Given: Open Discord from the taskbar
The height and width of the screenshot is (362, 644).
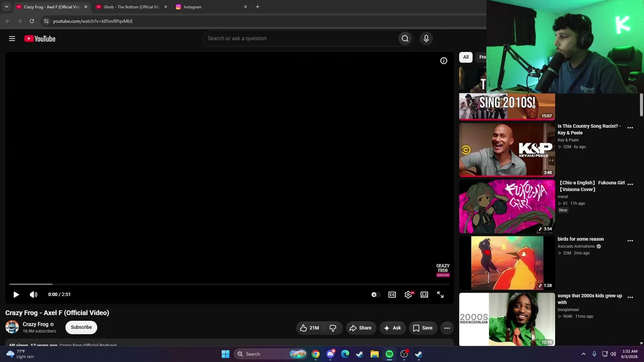Looking at the screenshot, I should 330,354.
